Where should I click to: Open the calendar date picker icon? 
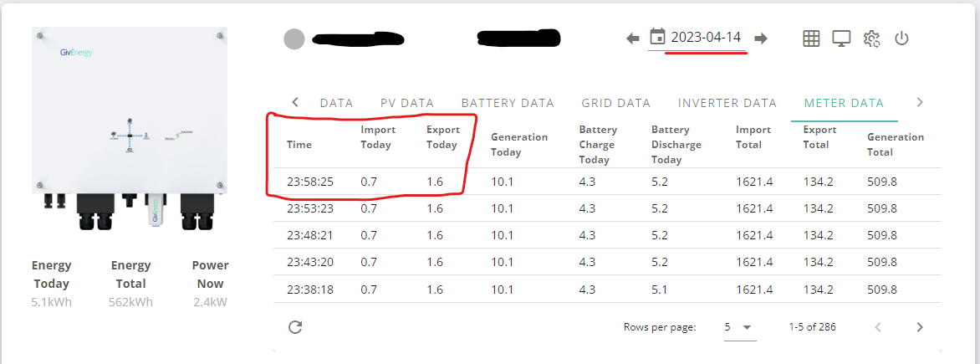(657, 38)
